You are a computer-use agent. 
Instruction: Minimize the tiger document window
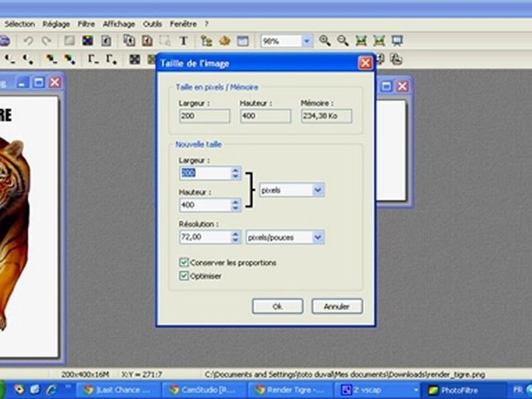click(22, 83)
